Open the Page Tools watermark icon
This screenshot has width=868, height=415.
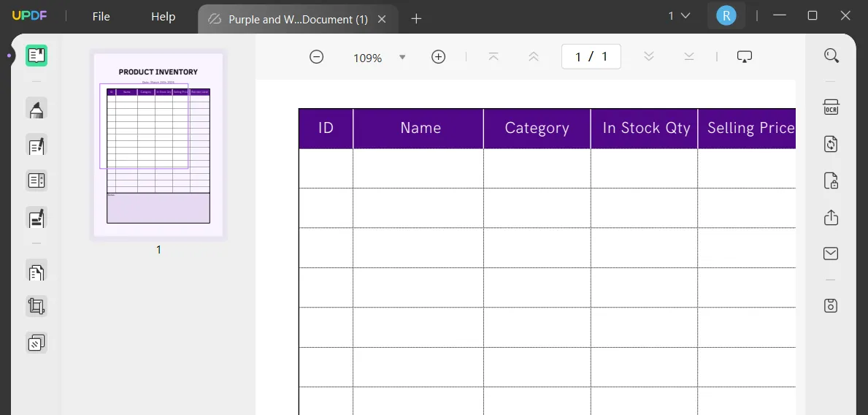pyautogui.click(x=37, y=343)
